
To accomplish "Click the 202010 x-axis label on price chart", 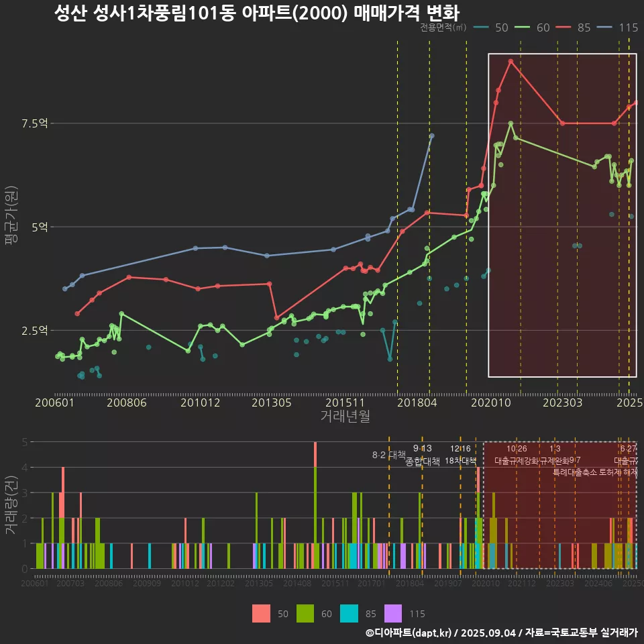I will [x=491, y=402].
